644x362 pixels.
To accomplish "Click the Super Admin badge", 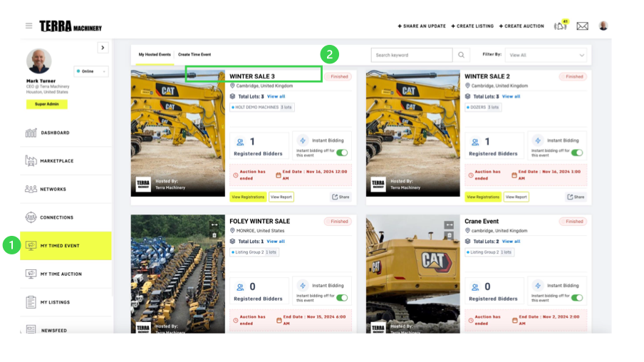I will click(47, 104).
